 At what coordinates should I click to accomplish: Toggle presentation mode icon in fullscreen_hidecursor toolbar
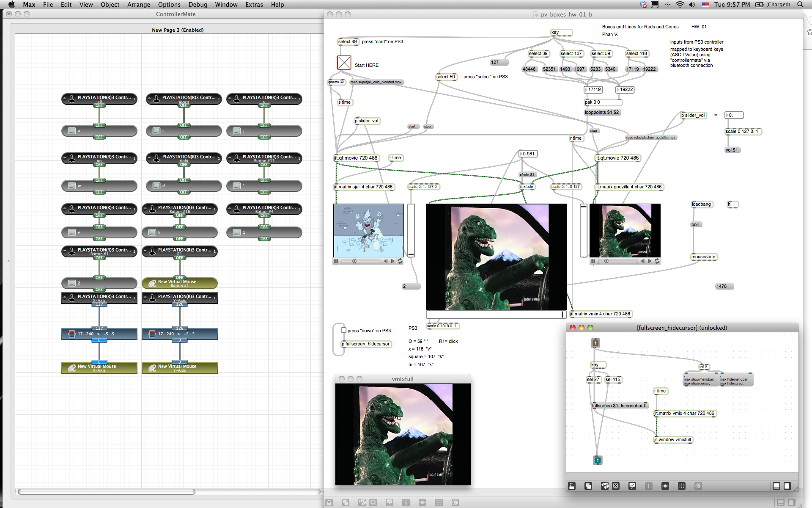pos(632,486)
